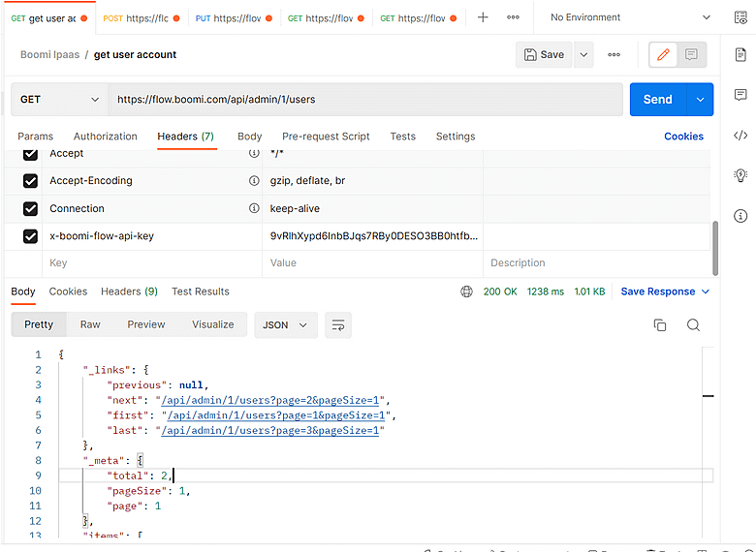The image size is (756, 552).
Task: Click the blue Send button
Action: pos(657,100)
